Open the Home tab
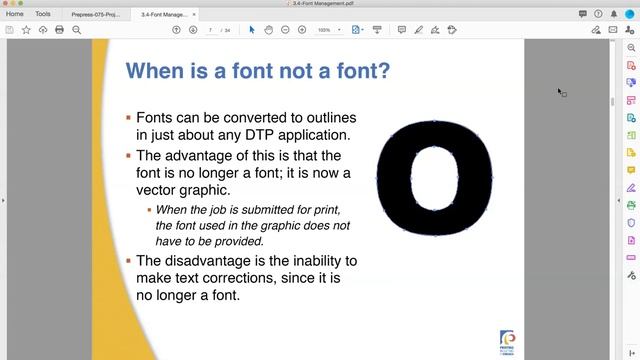Screen dimensions: 640x360 click(15, 14)
